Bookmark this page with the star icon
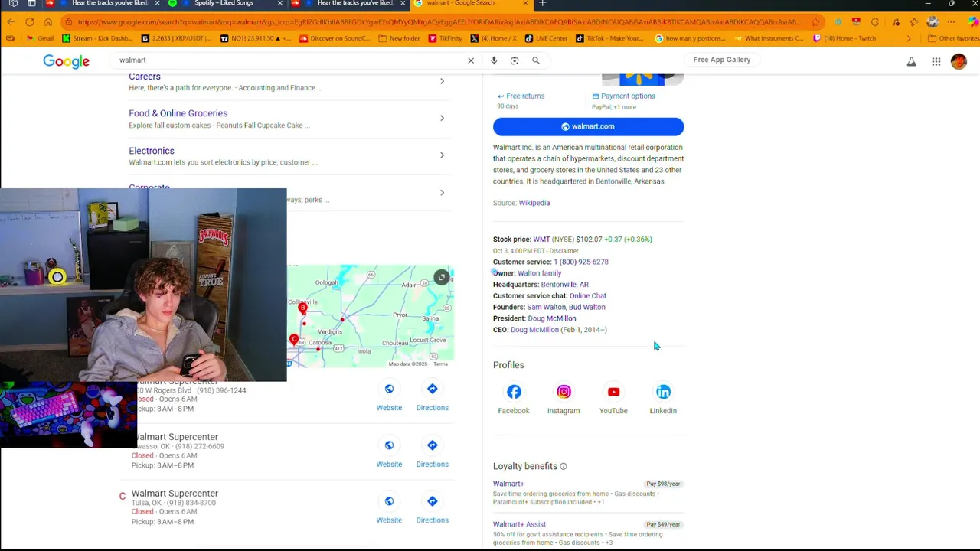This screenshot has height=551, width=980. tap(815, 22)
